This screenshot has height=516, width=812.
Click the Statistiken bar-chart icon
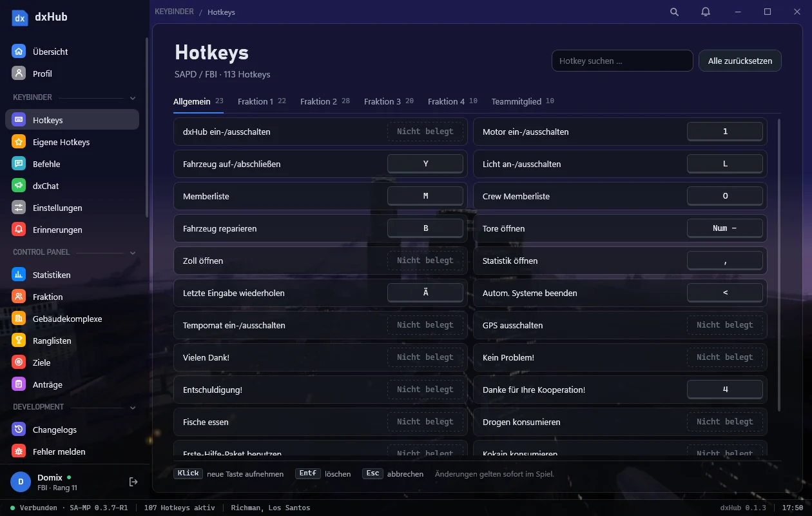tap(19, 275)
